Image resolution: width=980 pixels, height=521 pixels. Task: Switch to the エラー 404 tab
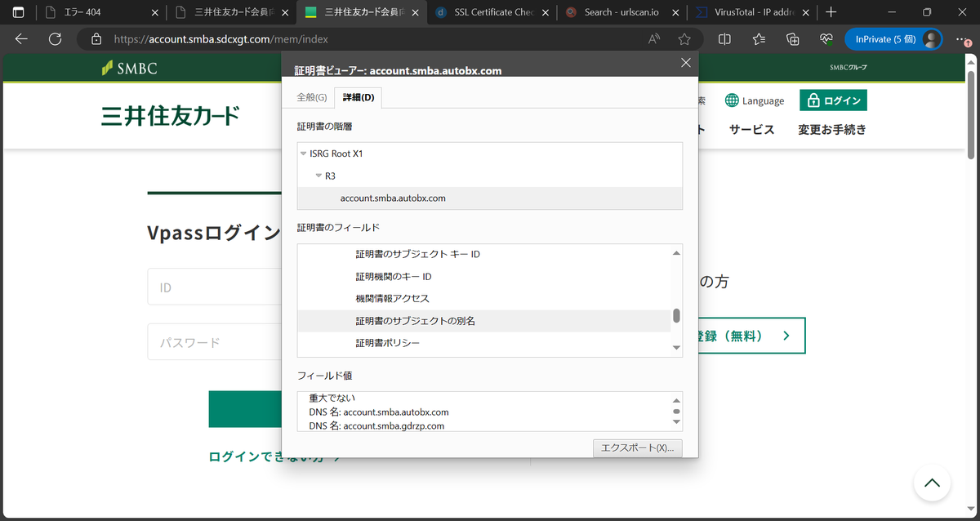[103, 12]
